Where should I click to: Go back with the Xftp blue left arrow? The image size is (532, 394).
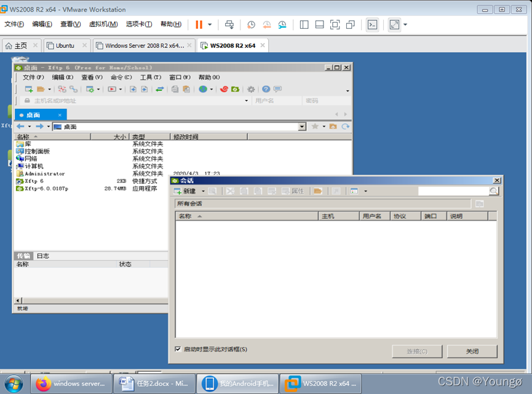(20, 127)
